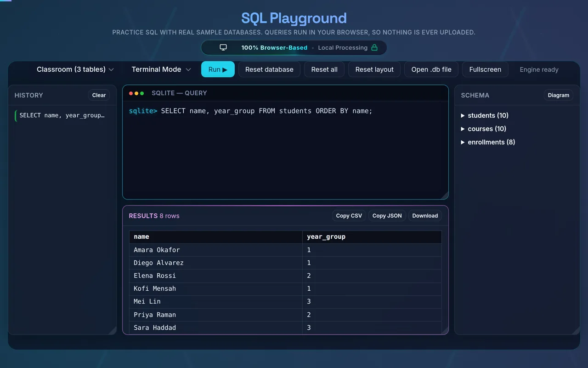The height and width of the screenshot is (368, 588).
Task: Copy results as JSON
Action: (387, 216)
